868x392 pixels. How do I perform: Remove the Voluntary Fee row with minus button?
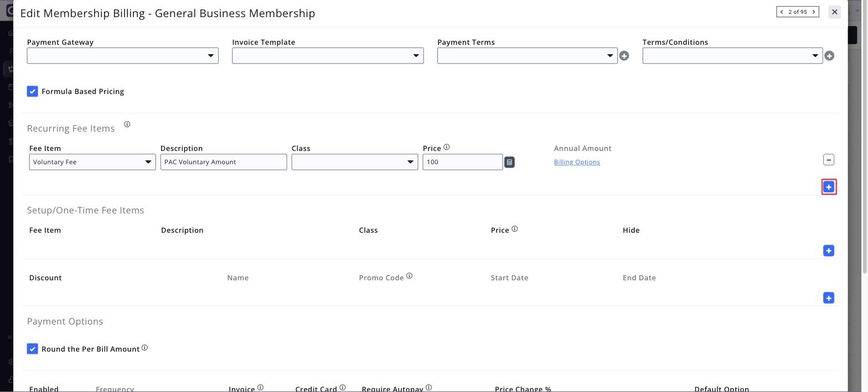(829, 160)
